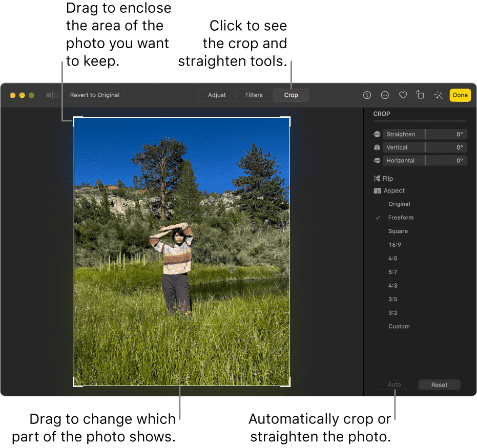This screenshot has height=448, width=477.
Task: Click the Rotate icon in the toolbar
Action: click(420, 95)
